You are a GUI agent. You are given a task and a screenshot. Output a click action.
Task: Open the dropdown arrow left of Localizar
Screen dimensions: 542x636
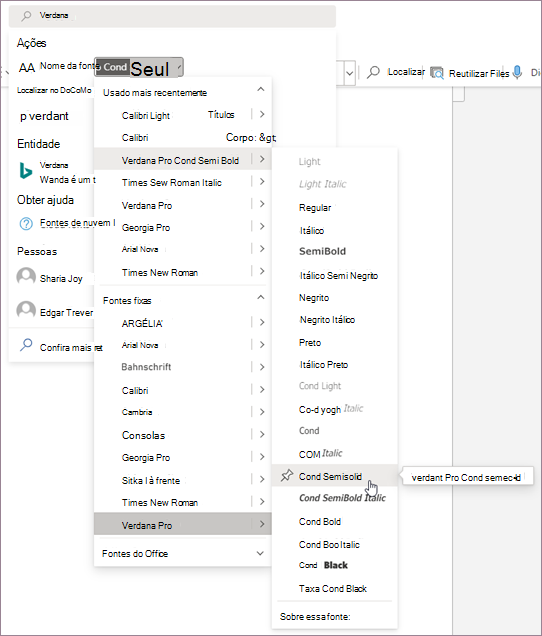point(349,73)
